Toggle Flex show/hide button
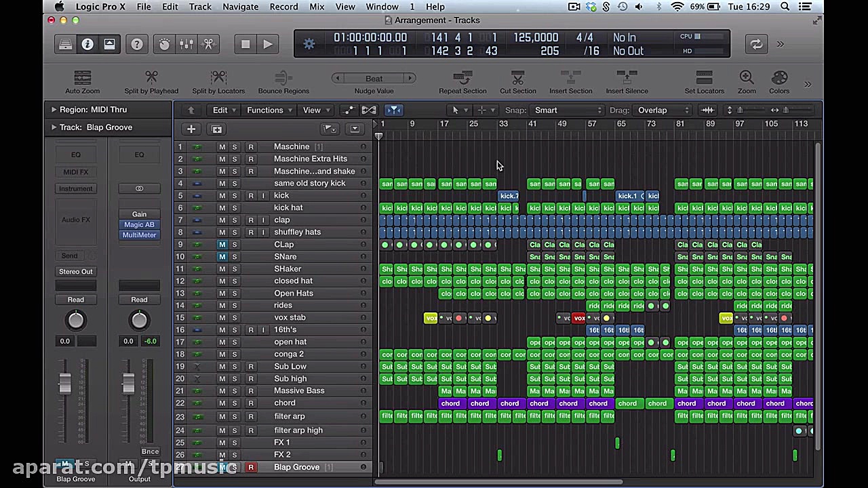Image resolution: width=868 pixels, height=488 pixels. tap(369, 110)
